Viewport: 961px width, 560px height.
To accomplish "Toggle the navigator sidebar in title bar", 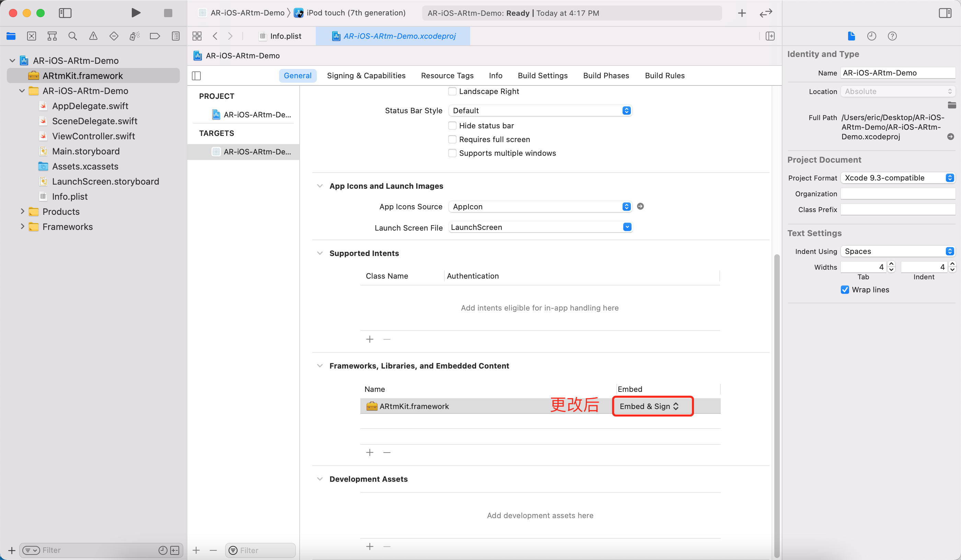I will tap(65, 13).
